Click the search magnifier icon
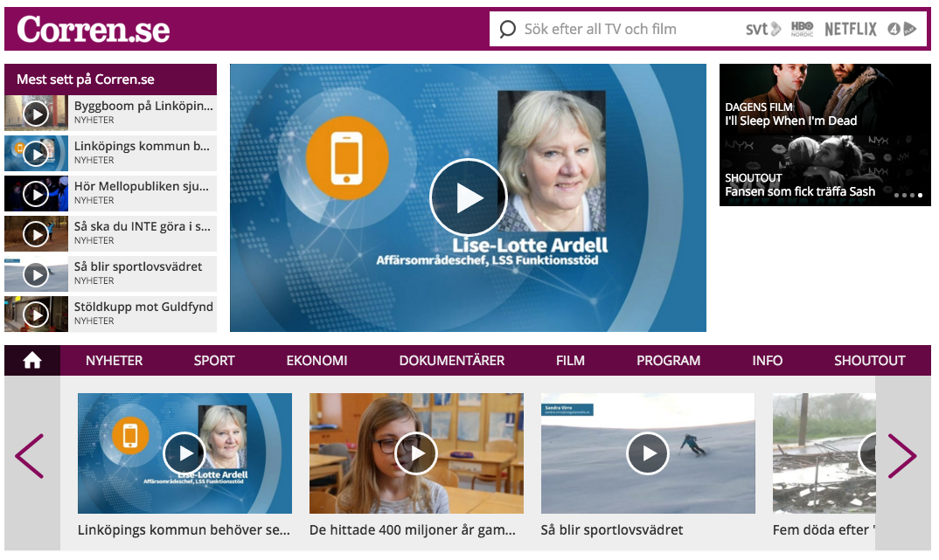This screenshot has width=939, height=560. (x=507, y=29)
